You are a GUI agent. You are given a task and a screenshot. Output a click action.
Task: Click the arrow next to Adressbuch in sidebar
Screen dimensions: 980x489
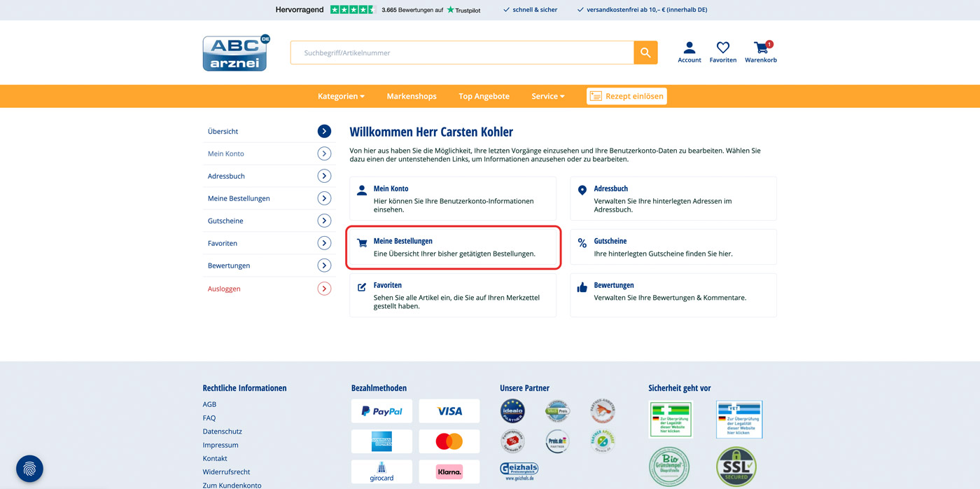pyautogui.click(x=324, y=176)
